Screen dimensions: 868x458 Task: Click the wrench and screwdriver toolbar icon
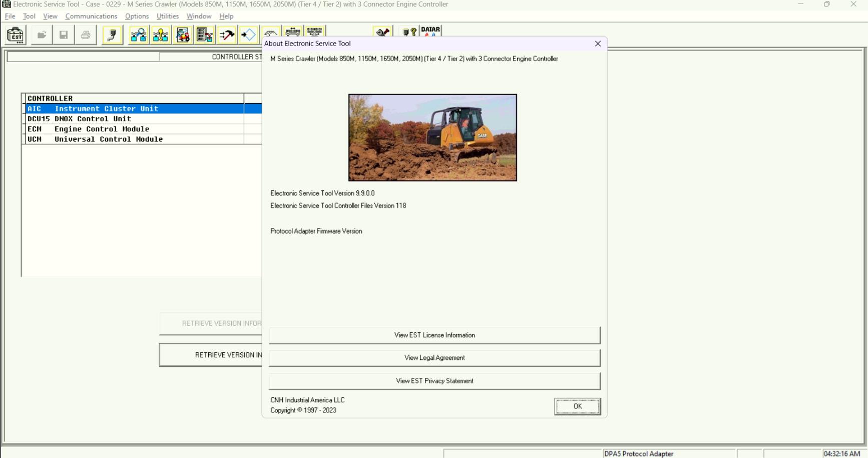(x=383, y=32)
